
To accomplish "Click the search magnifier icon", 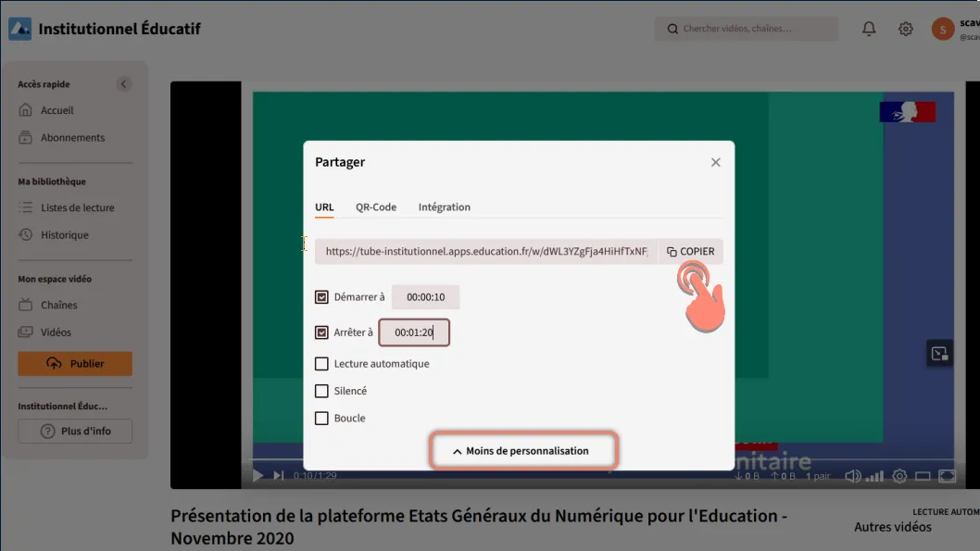I will (x=672, y=29).
